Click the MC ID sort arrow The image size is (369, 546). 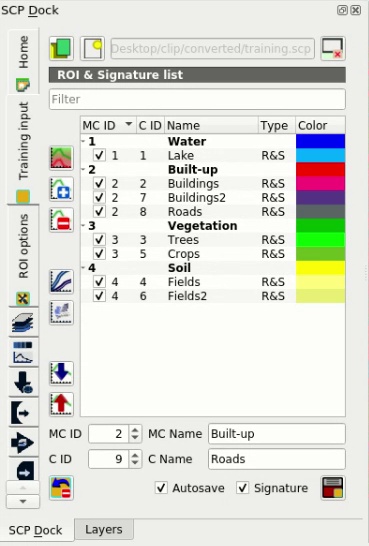(129, 124)
